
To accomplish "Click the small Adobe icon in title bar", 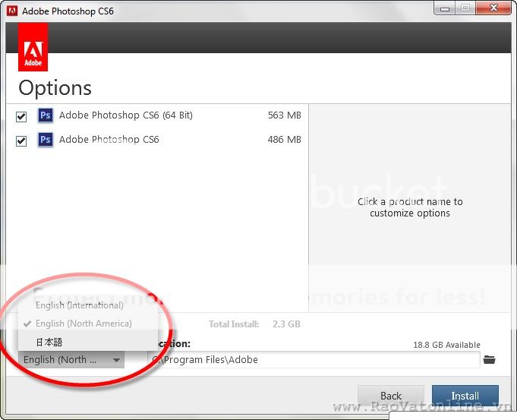I will [x=11, y=11].
